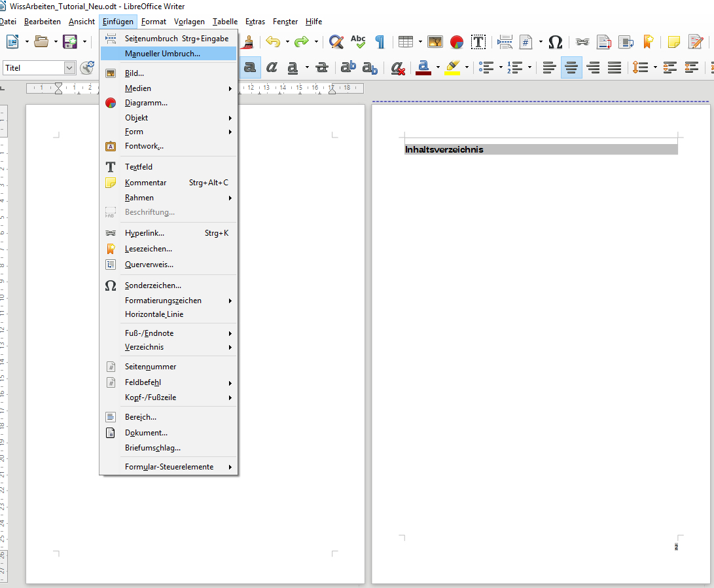
Task: Apply yellow highlighting color swatch
Action: pyautogui.click(x=453, y=68)
